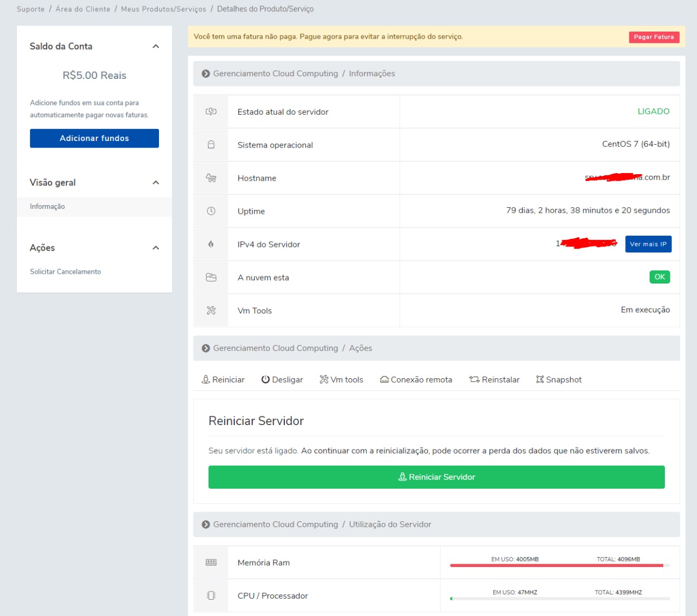Open the Vm tools tab
Screen dimensions: 697x616
tap(341, 380)
